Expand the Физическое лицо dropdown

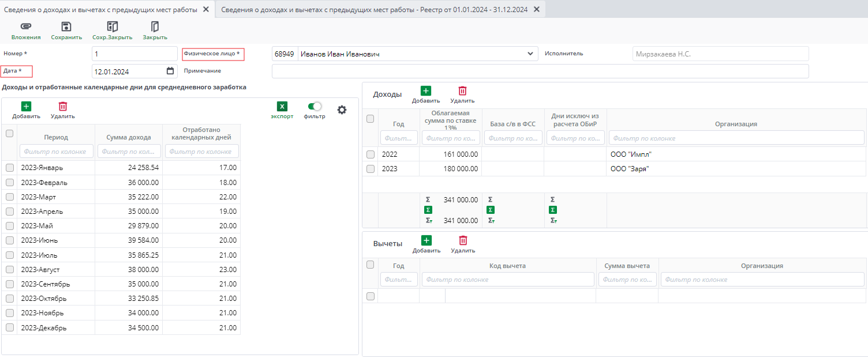[530, 54]
